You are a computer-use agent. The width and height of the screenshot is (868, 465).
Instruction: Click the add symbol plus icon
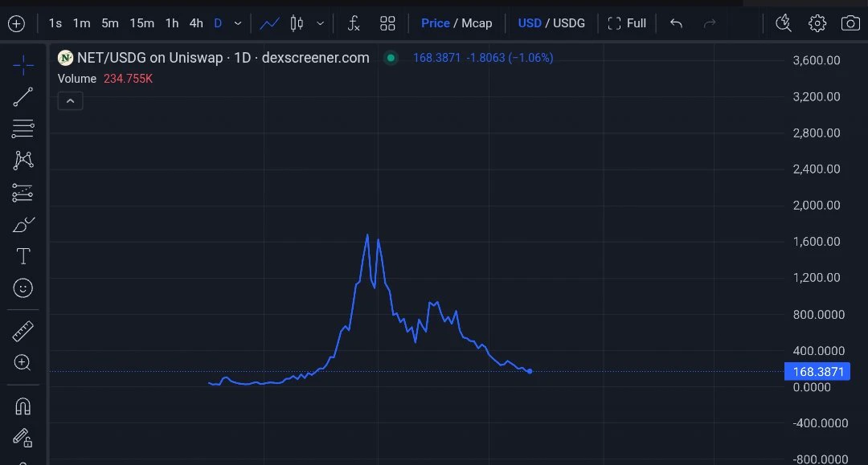pos(17,24)
